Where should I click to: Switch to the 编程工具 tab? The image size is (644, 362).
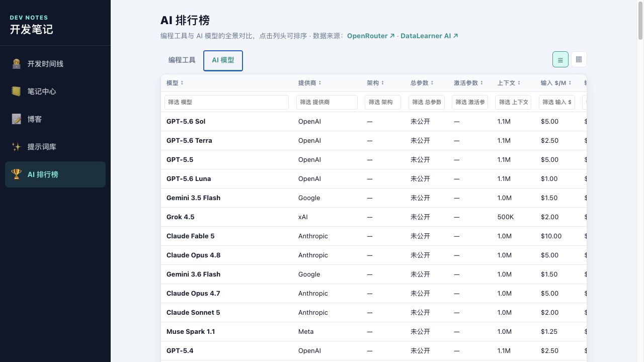[x=182, y=60]
